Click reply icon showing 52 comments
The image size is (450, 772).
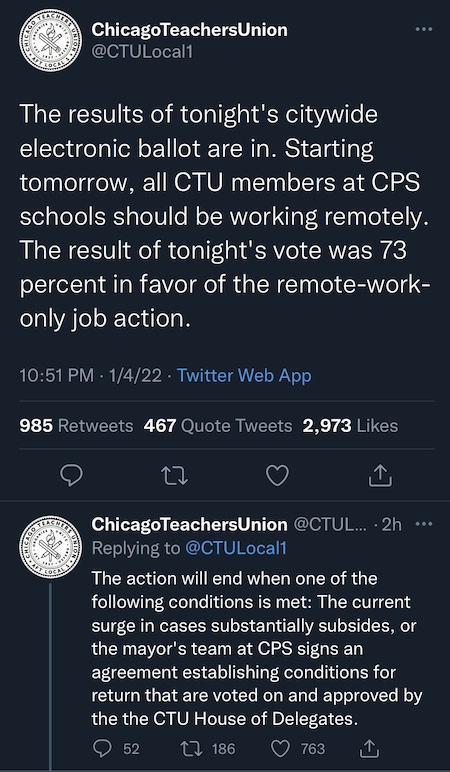116,749
